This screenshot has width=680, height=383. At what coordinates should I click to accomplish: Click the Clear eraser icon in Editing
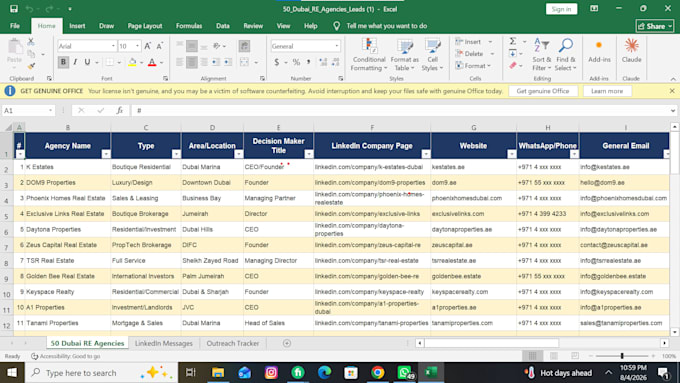513,65
